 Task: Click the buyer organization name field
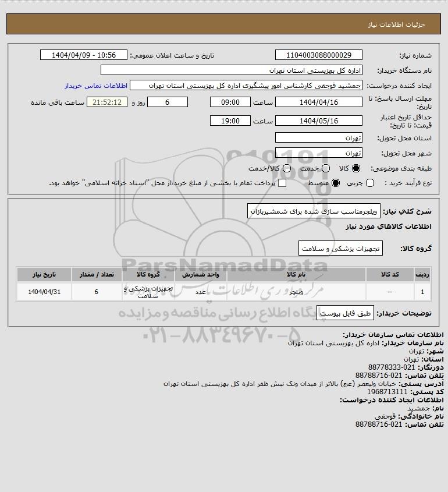(232, 70)
